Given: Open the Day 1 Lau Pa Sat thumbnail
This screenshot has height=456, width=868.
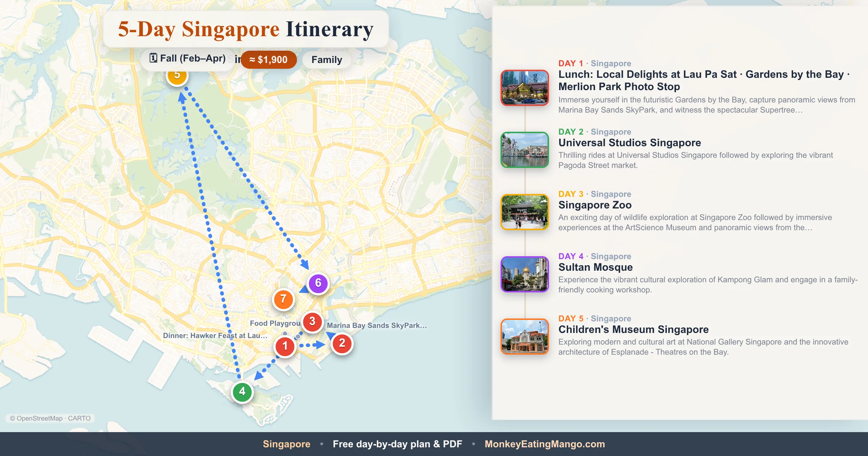Looking at the screenshot, I should (x=525, y=88).
